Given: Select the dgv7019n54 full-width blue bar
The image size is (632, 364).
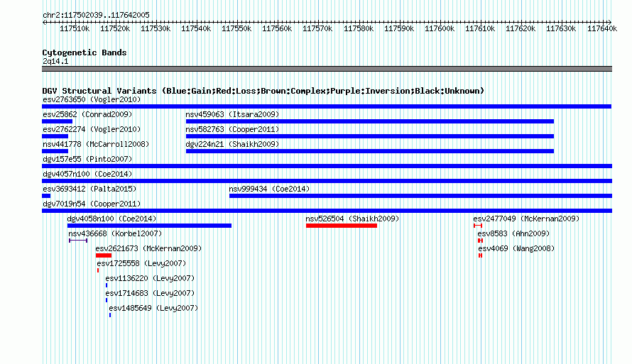Looking at the screenshot, I should tap(327, 211).
